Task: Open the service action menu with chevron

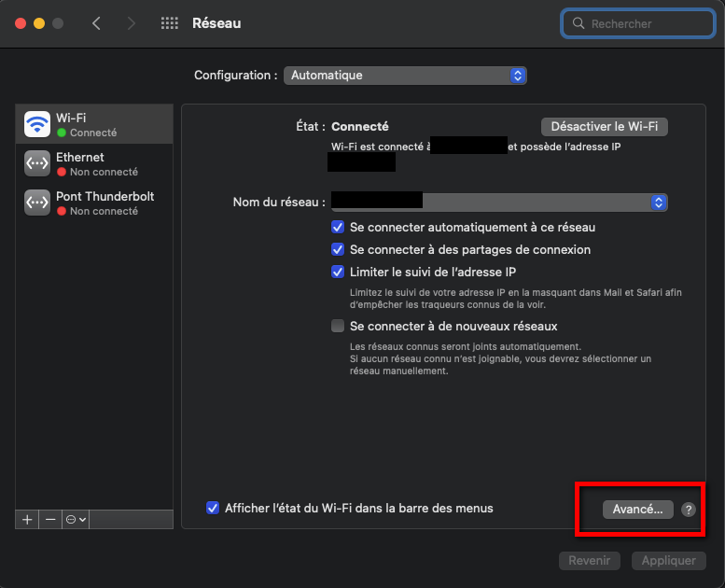Action: click(x=77, y=519)
